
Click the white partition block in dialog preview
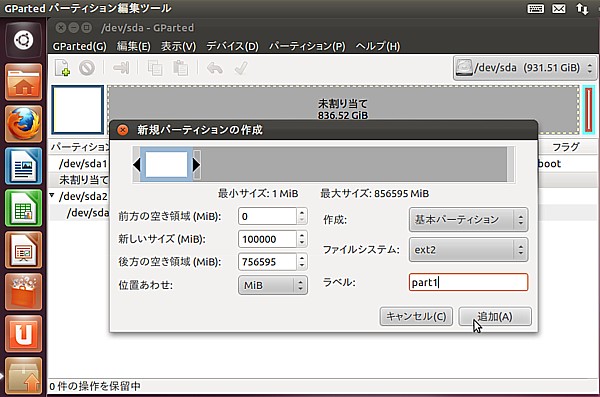point(166,165)
